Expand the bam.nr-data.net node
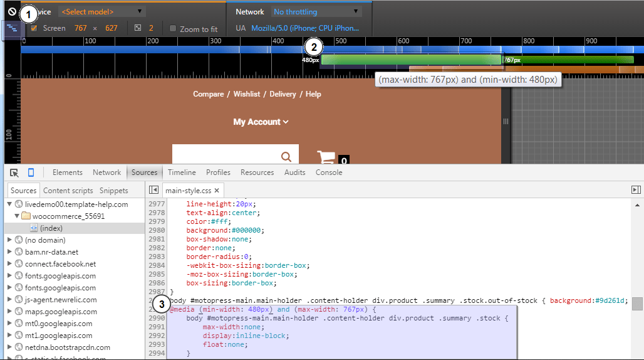Screen dimensions: 644x360 [x=9, y=251]
